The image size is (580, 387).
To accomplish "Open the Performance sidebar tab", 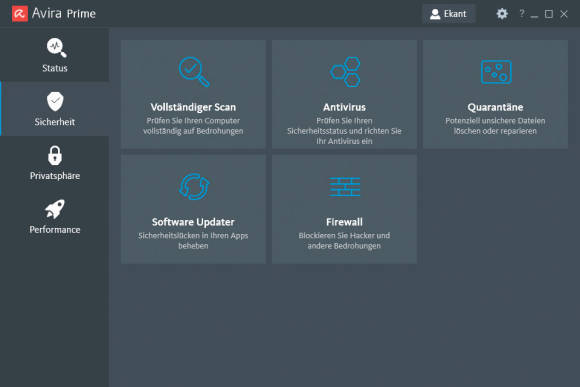I will tap(55, 216).
